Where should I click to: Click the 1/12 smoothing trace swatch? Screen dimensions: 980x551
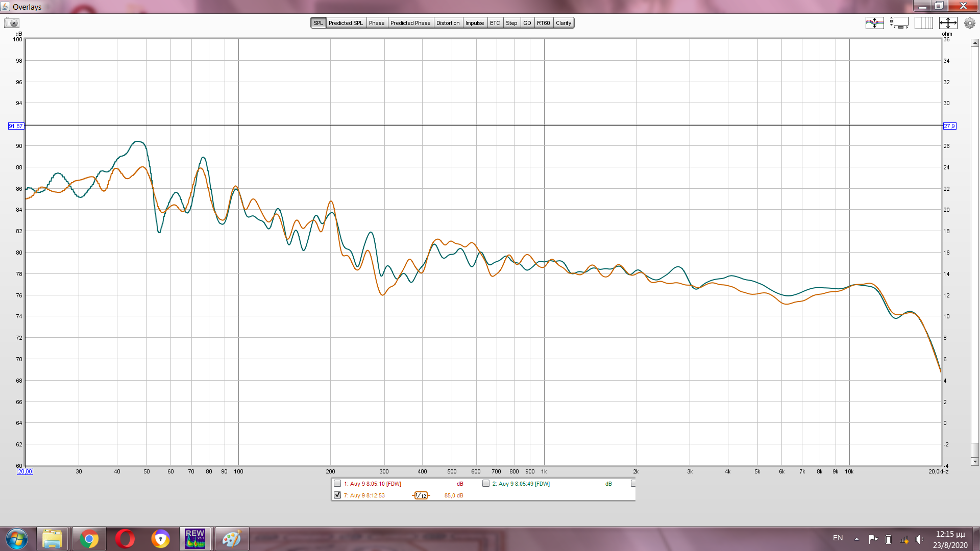(421, 495)
